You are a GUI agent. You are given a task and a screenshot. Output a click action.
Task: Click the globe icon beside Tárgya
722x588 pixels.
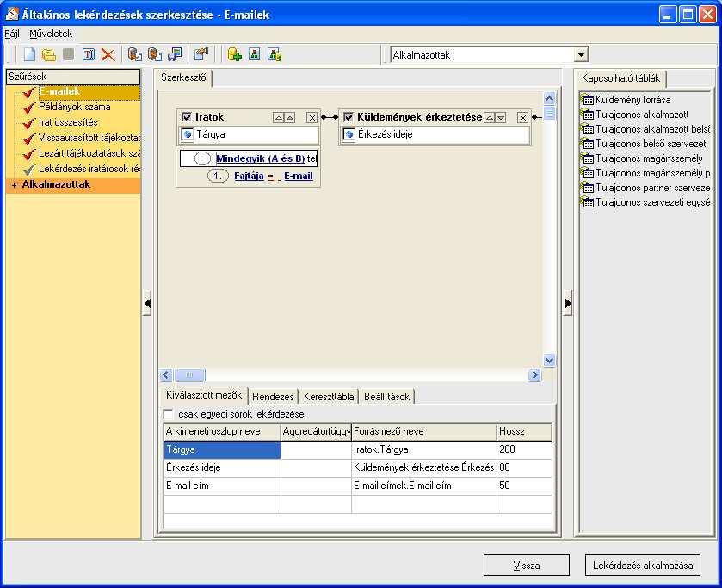(x=188, y=134)
